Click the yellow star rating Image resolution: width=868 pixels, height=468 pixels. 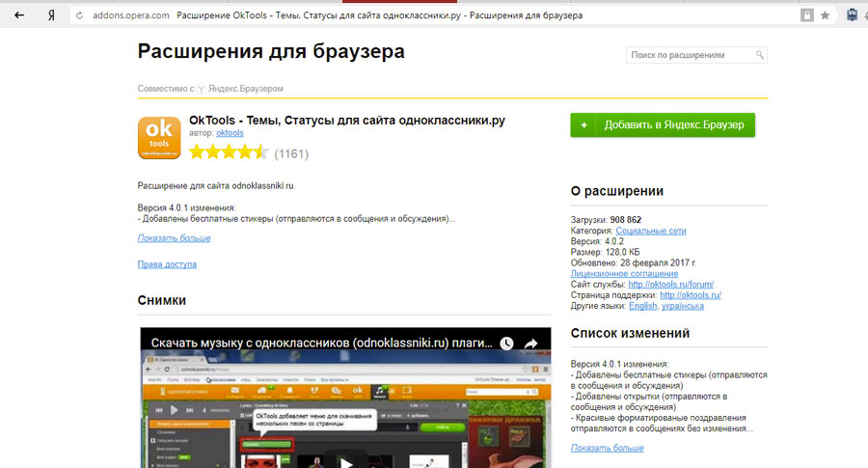click(229, 152)
